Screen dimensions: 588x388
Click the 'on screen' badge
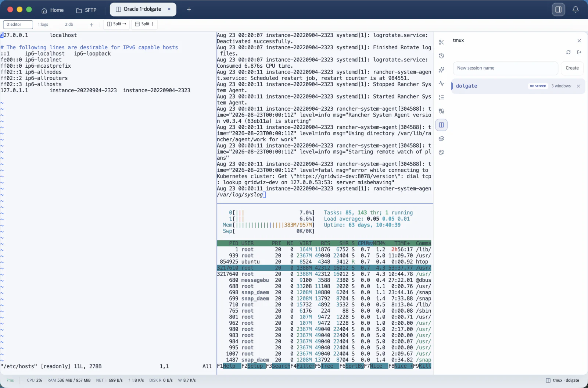pyautogui.click(x=538, y=86)
